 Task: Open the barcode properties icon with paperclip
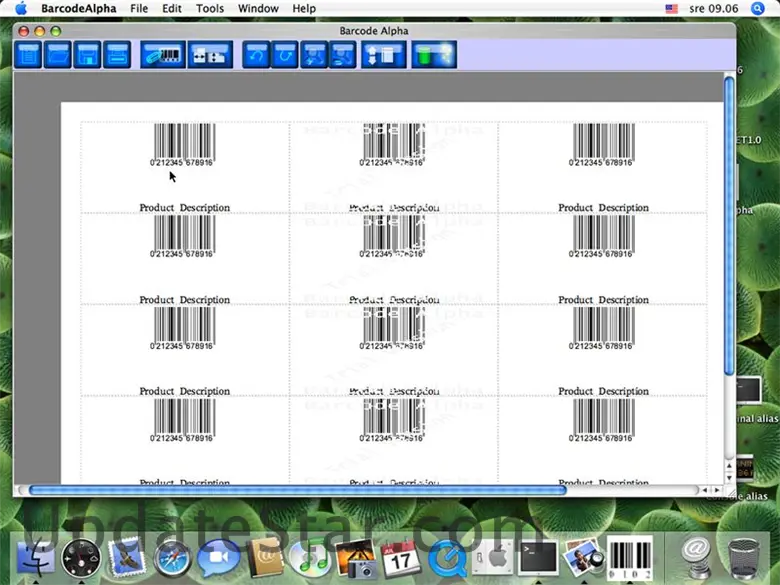[x=163, y=54]
